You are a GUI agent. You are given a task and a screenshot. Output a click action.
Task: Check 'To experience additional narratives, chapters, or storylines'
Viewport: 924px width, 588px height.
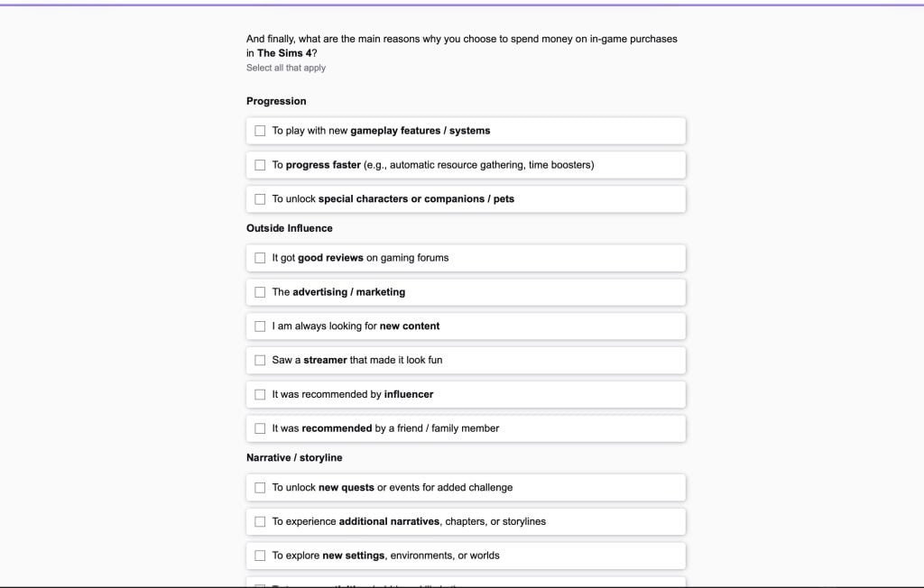tap(260, 520)
